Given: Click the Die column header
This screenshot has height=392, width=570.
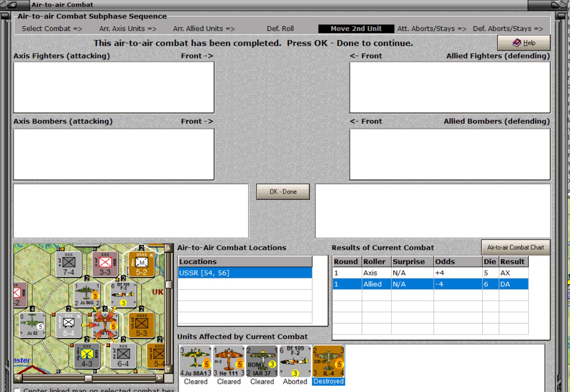Looking at the screenshot, I should [490, 262].
